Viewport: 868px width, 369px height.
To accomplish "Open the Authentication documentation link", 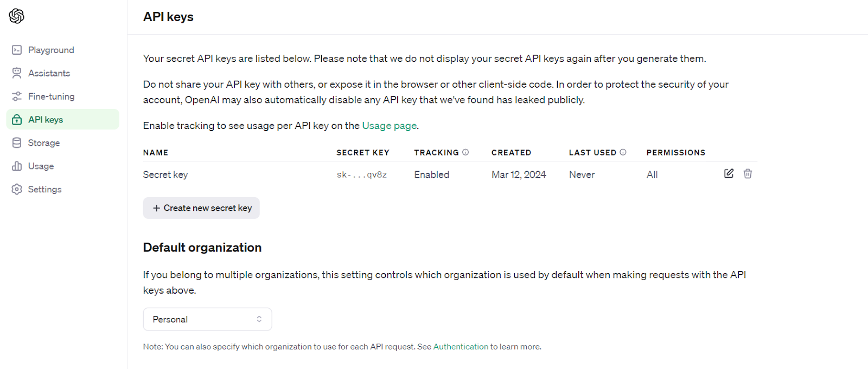I will click(x=461, y=347).
